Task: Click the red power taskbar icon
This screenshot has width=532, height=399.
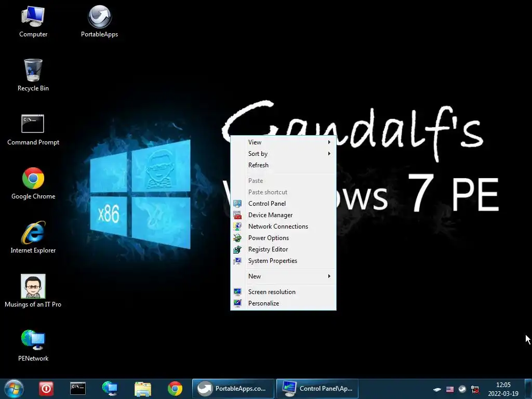Action: [46, 389]
